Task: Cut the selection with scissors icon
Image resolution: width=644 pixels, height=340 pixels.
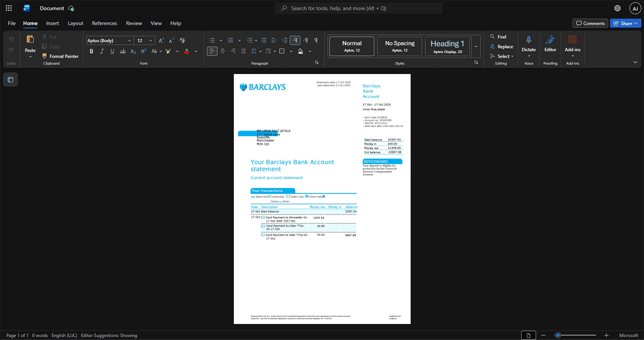Action: click(x=45, y=37)
